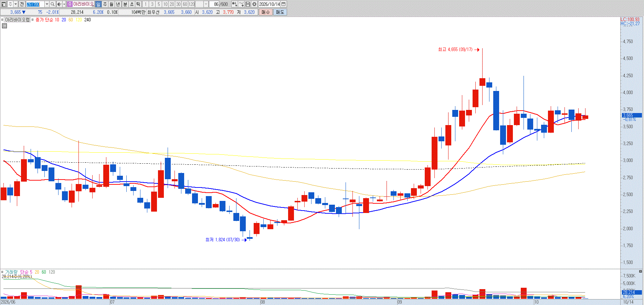Click the candlestick add-indicator icon
This screenshot has width=644, height=305.
pos(234,4)
